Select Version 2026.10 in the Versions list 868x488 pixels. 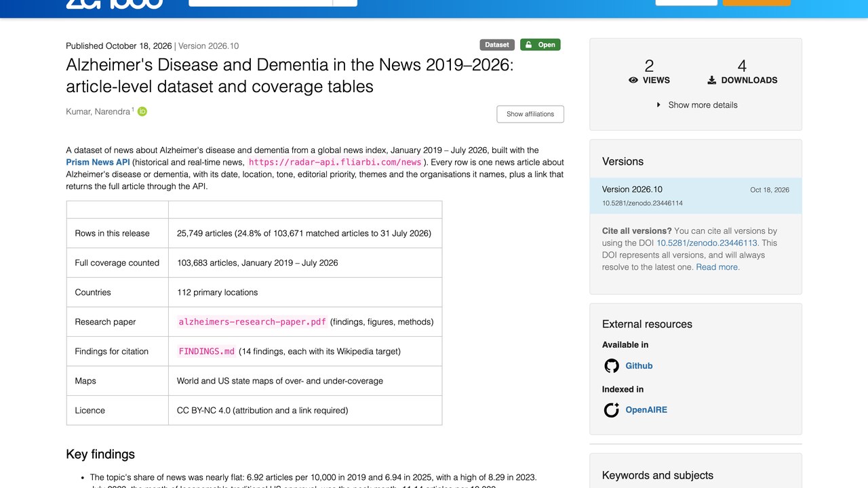696,196
